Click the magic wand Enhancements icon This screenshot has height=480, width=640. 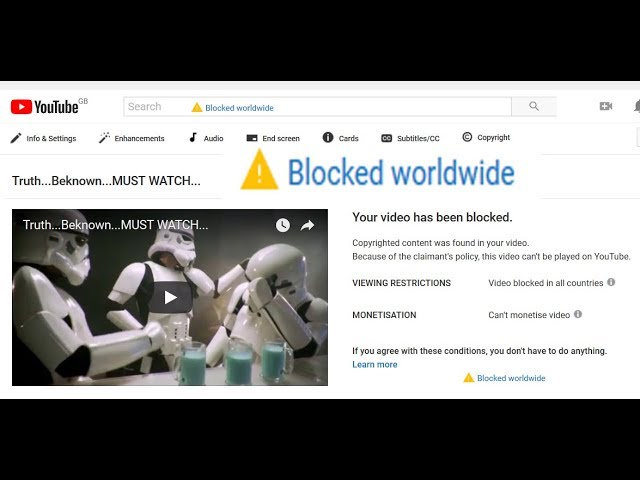point(104,138)
